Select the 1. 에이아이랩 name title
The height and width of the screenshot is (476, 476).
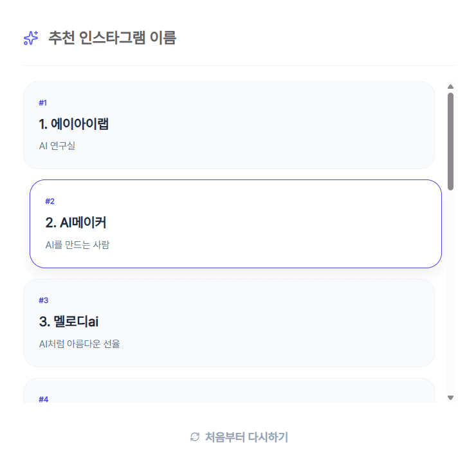73,124
